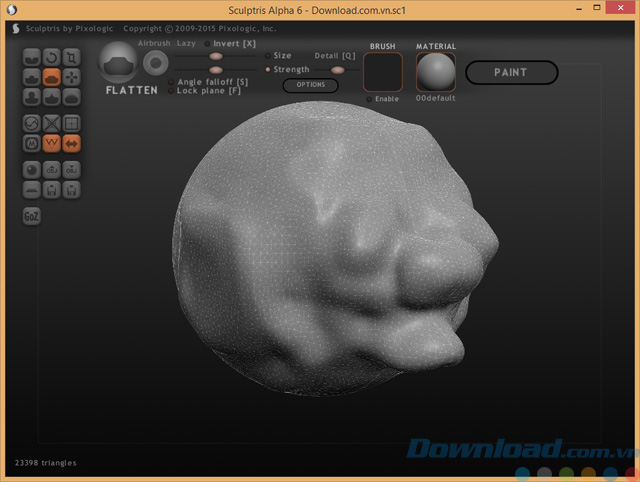640x482 pixels.
Task: Select the Rotate tool icon
Action: [x=51, y=57]
